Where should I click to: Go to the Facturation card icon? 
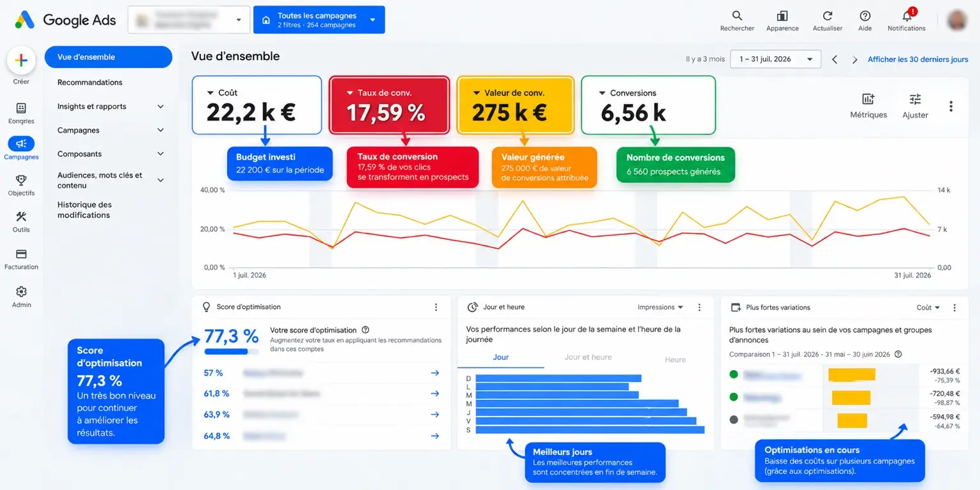[x=21, y=254]
